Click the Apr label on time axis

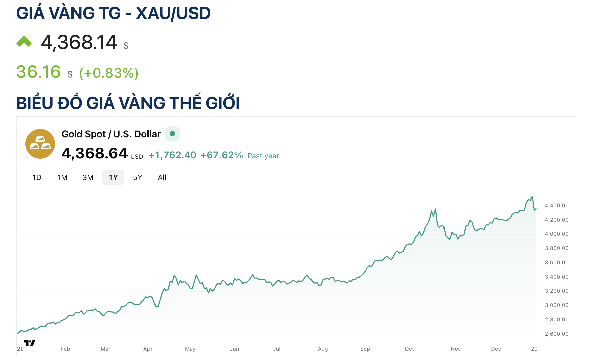pos(148,349)
